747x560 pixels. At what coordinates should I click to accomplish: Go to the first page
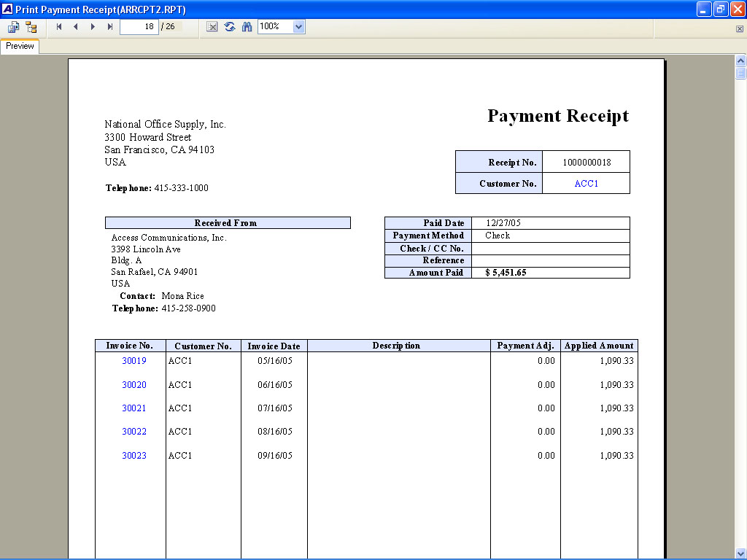point(59,27)
